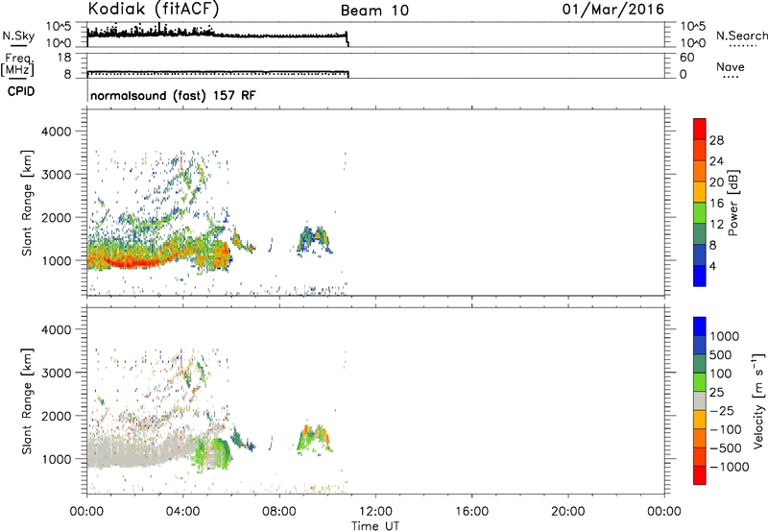Click the '04:00' time tick label

182,512
